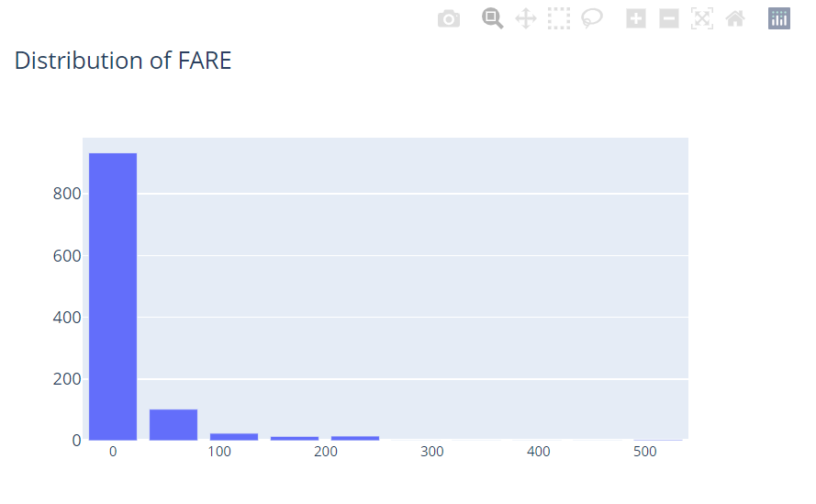Pick the tiny bar near fare 150
This screenshot has width=816, height=504.
click(x=295, y=438)
